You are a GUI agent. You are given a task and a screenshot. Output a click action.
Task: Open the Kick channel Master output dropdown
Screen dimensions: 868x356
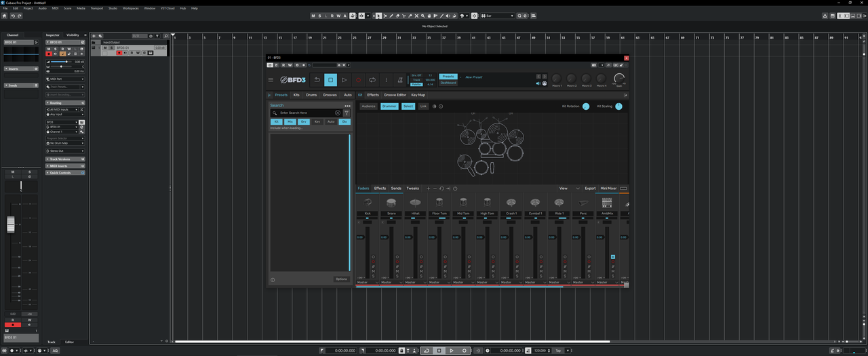click(368, 283)
